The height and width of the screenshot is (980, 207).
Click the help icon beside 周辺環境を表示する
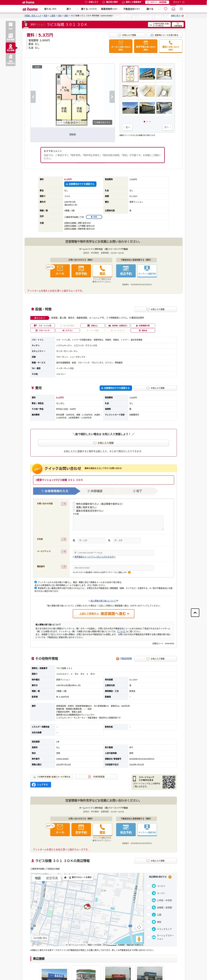(170, 877)
